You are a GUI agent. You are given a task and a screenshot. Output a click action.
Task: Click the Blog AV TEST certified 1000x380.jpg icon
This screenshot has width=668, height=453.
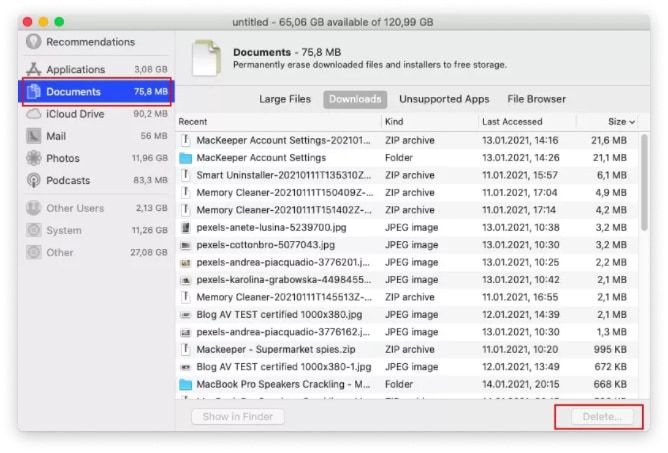pos(185,315)
